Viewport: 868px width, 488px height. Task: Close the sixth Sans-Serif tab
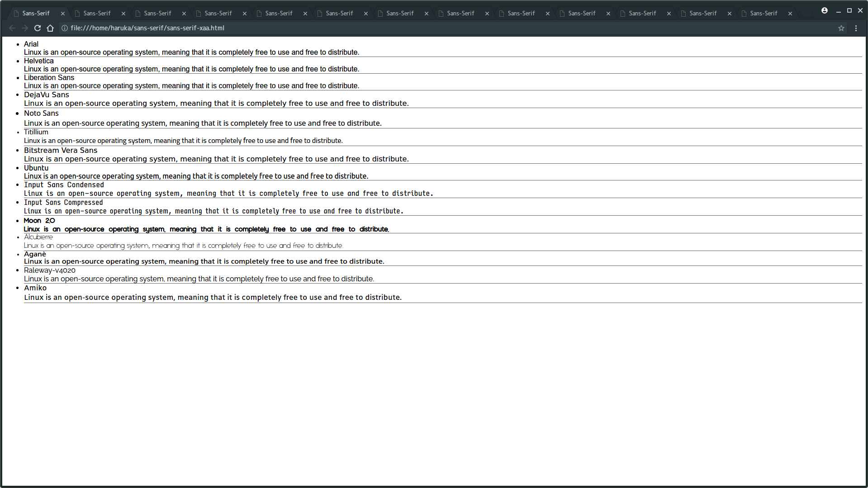[366, 14]
